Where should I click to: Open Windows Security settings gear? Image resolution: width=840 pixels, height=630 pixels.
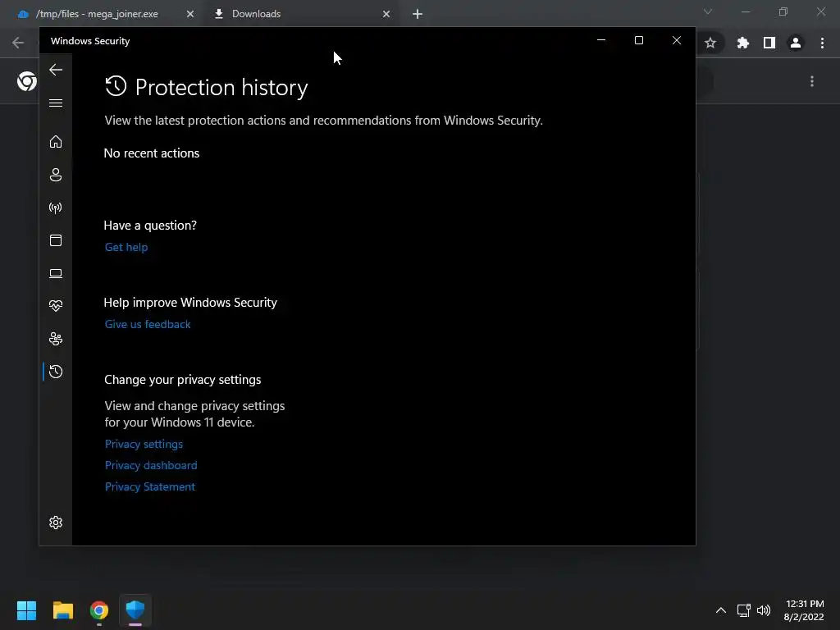(x=56, y=523)
